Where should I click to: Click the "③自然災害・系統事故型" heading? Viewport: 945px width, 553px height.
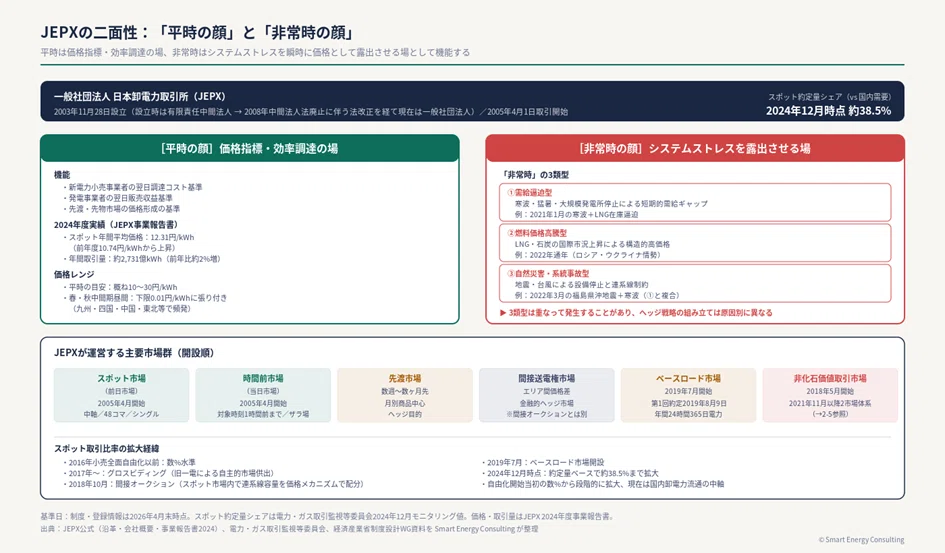point(548,273)
